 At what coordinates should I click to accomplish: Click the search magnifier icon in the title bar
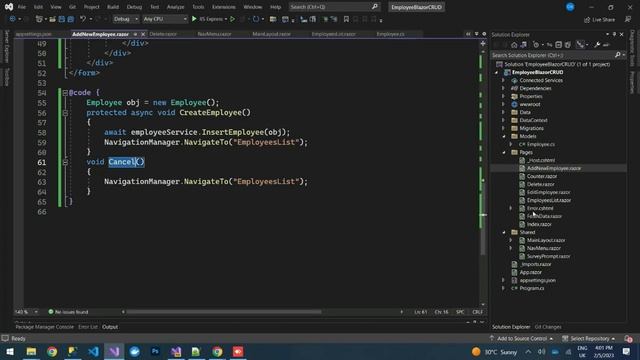click(375, 7)
